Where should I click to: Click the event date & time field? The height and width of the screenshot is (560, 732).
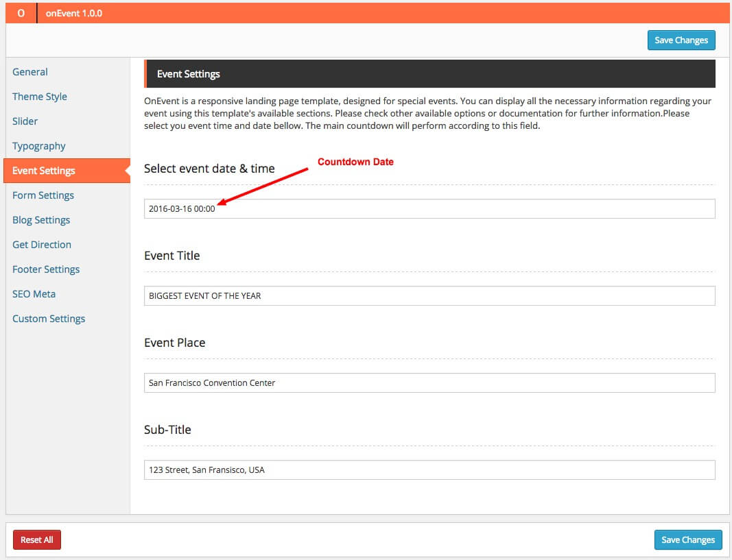429,209
